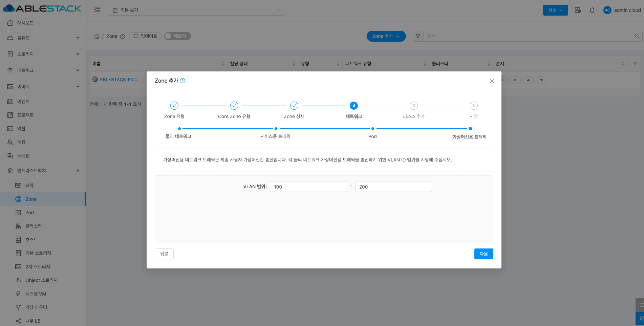The height and width of the screenshot is (326, 644).
Task: Click the globe icon beside ABLESTACK-PoC
Action: coord(95,79)
